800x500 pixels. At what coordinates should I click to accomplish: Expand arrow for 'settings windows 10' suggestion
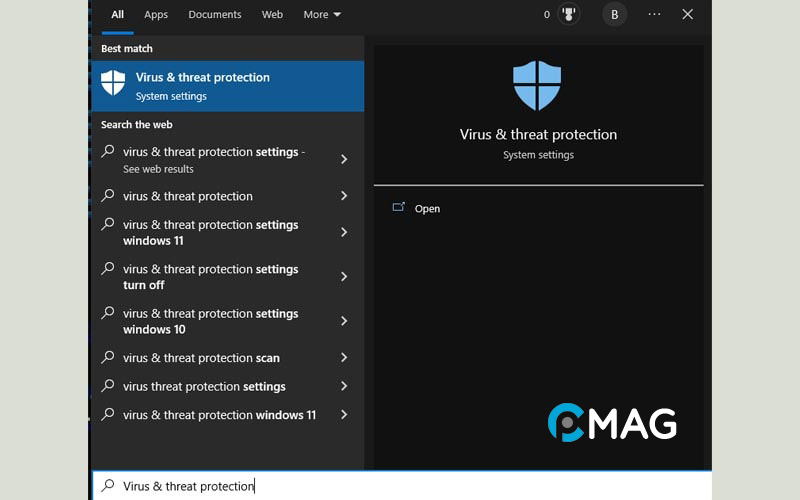tap(344, 321)
